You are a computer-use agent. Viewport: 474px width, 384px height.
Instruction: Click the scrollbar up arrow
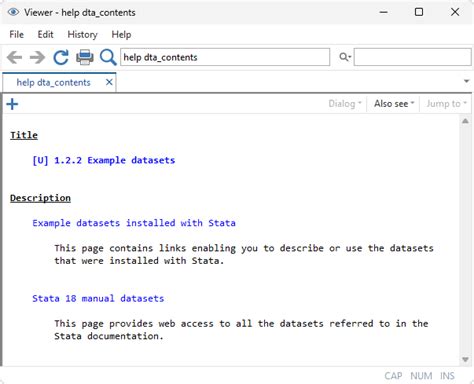click(x=465, y=121)
